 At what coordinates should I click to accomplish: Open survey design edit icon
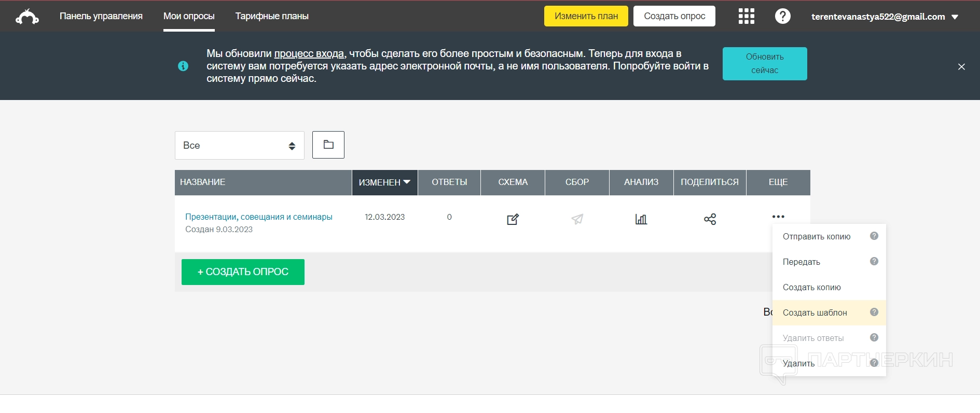tap(513, 219)
